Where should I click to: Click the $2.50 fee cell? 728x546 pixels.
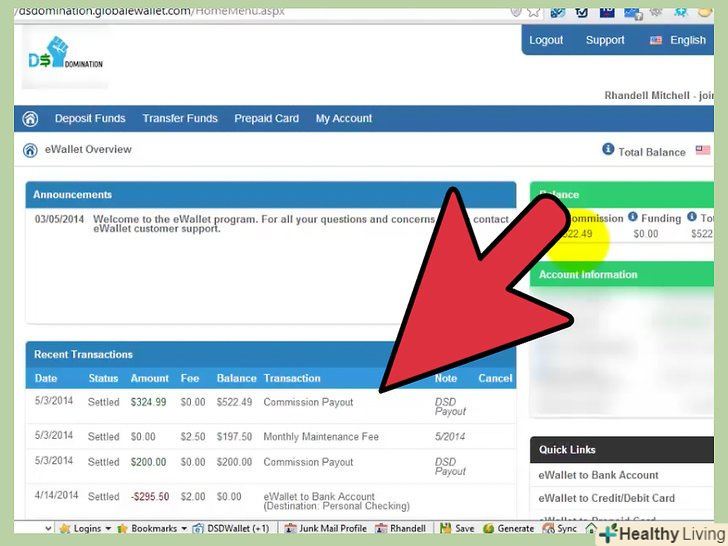[193, 437]
